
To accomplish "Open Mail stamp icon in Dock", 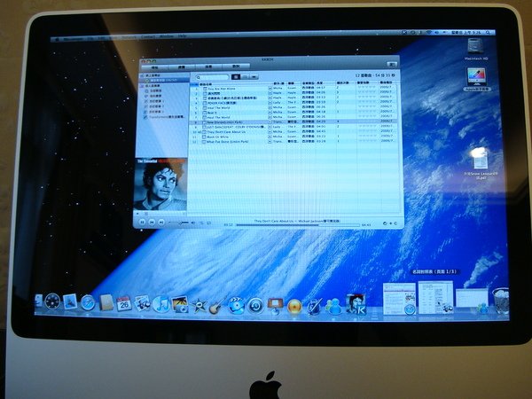I will coord(70,301).
